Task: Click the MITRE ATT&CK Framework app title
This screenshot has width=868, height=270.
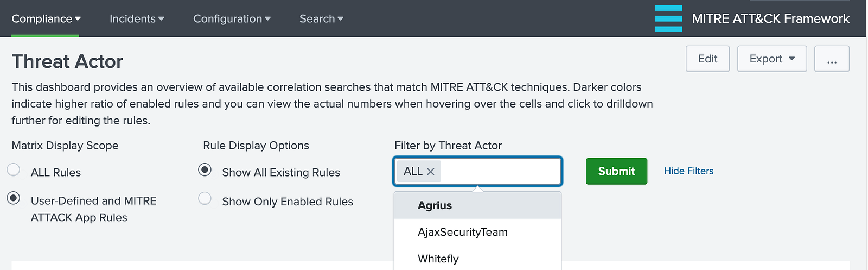Action: tap(770, 18)
